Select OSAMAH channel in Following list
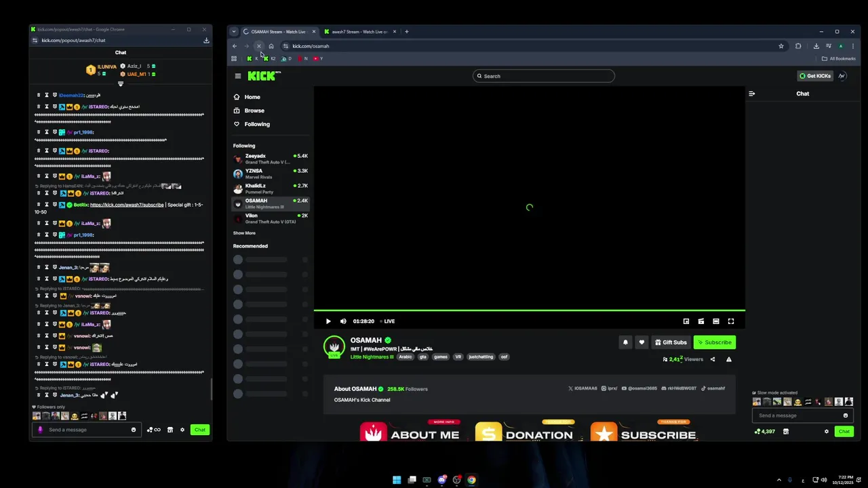868x488 pixels. 271,203
